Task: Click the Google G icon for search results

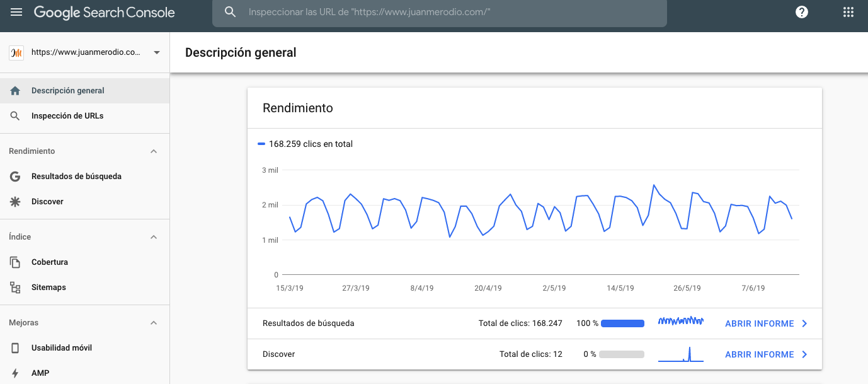Action: [x=15, y=177]
